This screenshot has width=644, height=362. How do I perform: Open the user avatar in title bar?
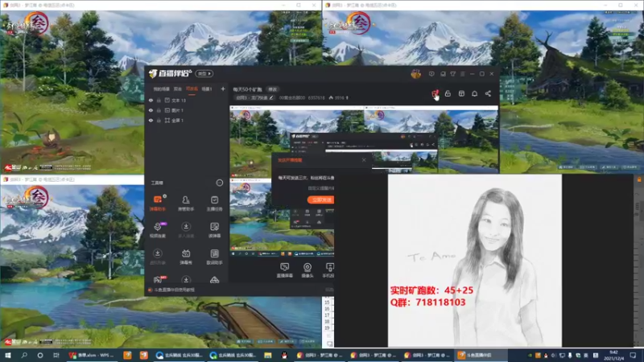415,74
